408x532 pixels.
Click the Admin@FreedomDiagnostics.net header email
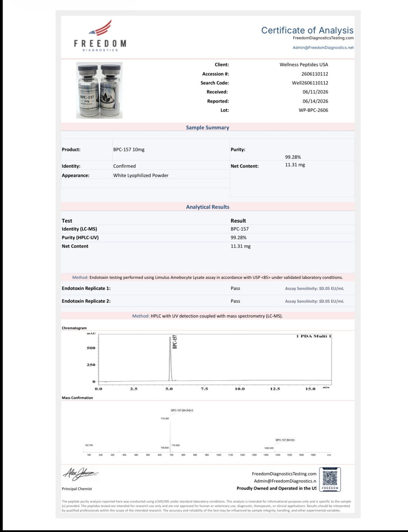point(323,47)
